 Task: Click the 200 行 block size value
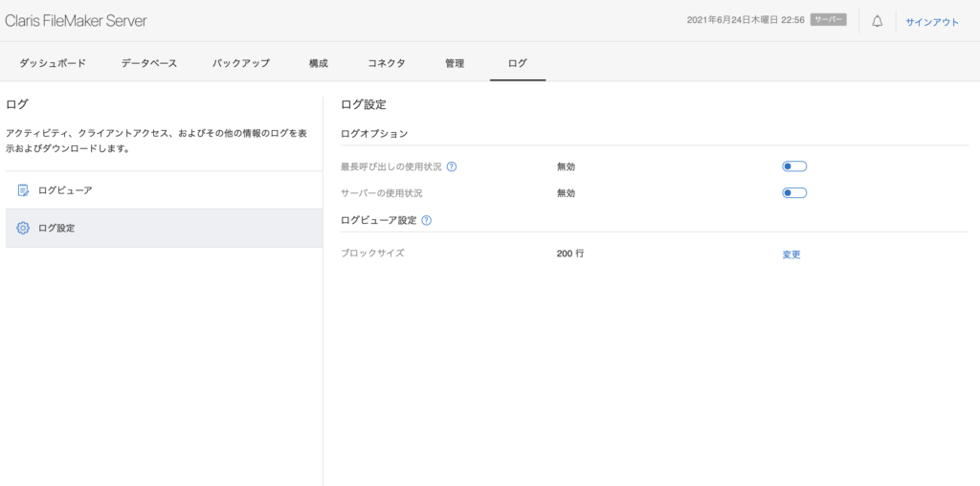coord(570,254)
